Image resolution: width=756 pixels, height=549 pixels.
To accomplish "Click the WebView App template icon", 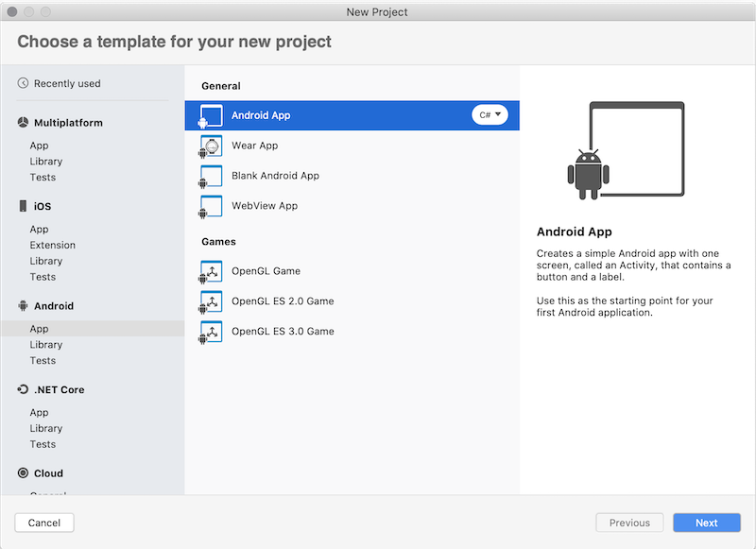I will pyautogui.click(x=211, y=205).
